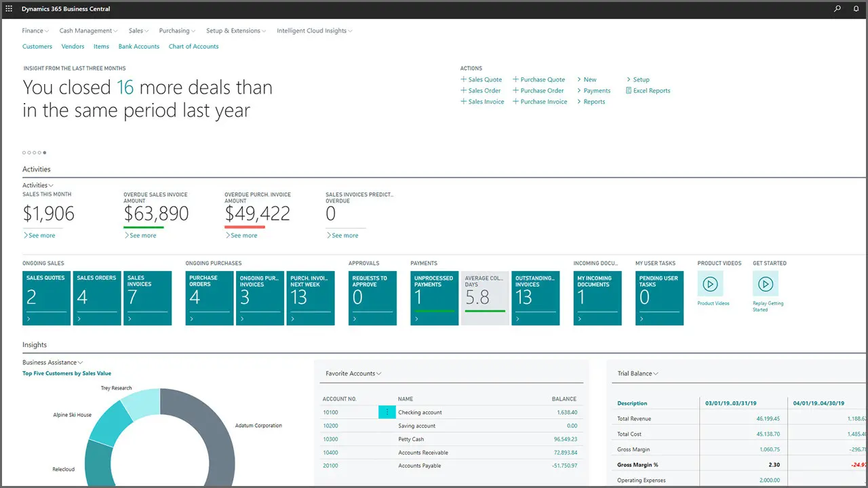This screenshot has width=868, height=488.
Task: Open the Sales Orders tile
Action: 97,298
